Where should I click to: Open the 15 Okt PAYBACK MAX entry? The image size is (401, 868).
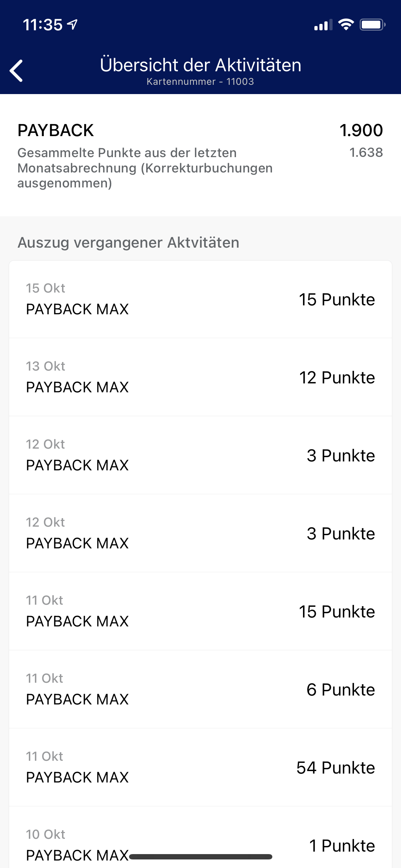click(x=200, y=299)
